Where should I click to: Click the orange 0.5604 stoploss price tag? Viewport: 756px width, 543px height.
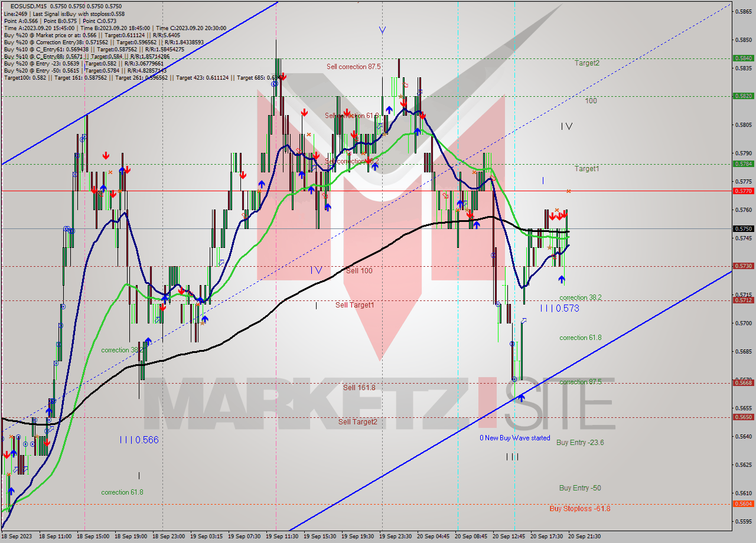coord(743,503)
